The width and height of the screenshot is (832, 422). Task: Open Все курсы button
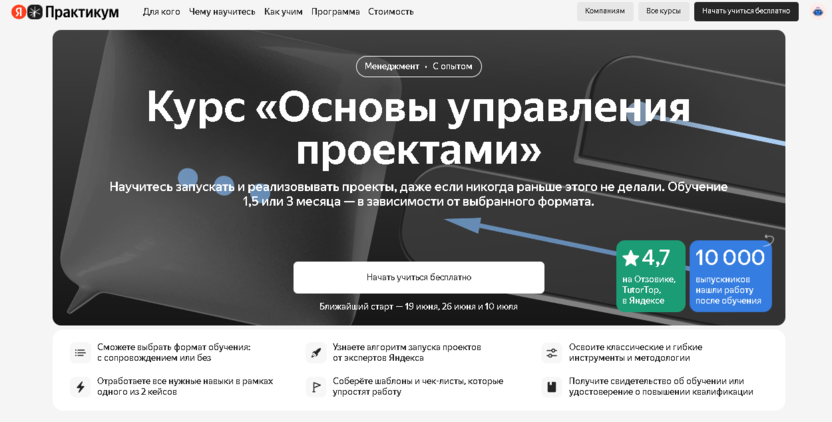click(x=663, y=11)
